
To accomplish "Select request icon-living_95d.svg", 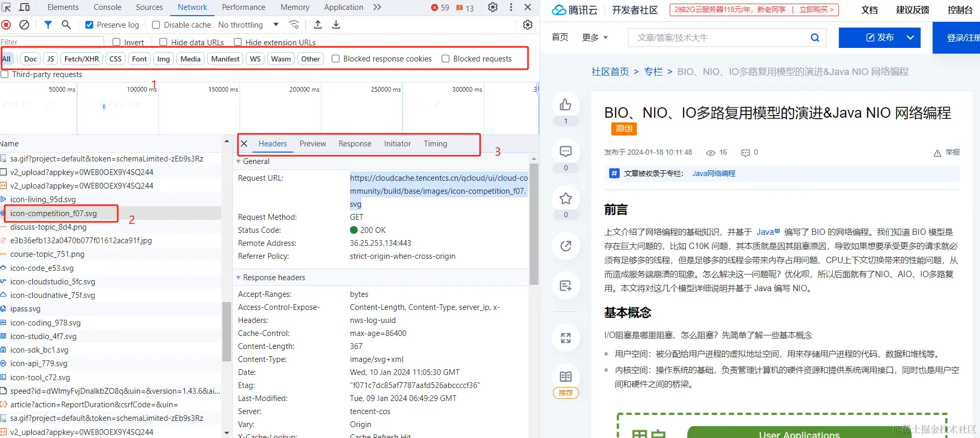I will [43, 199].
